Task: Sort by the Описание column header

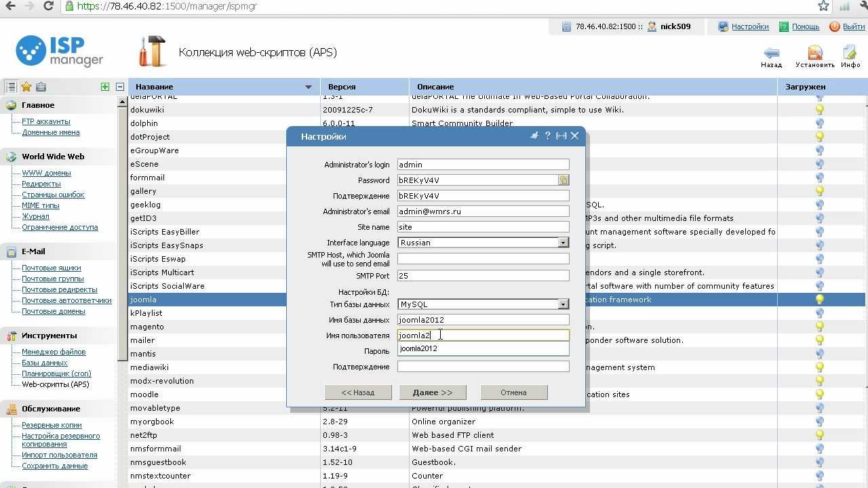Action: 593,87
